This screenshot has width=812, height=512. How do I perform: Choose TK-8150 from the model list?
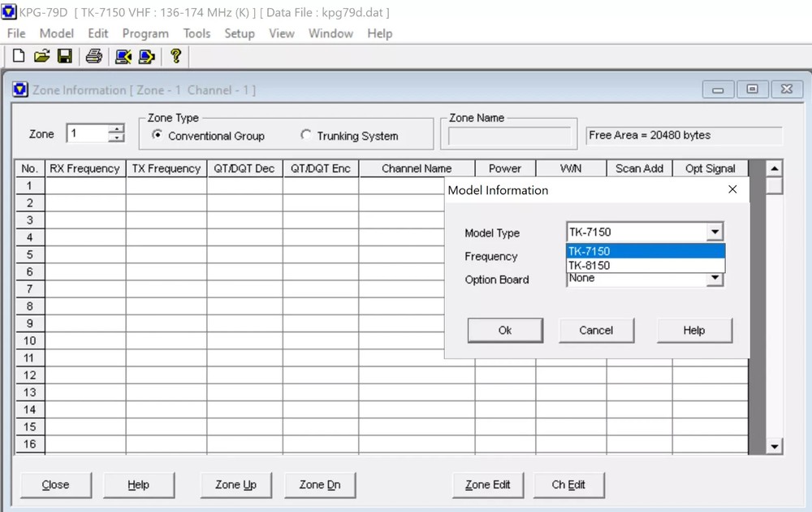pos(646,265)
